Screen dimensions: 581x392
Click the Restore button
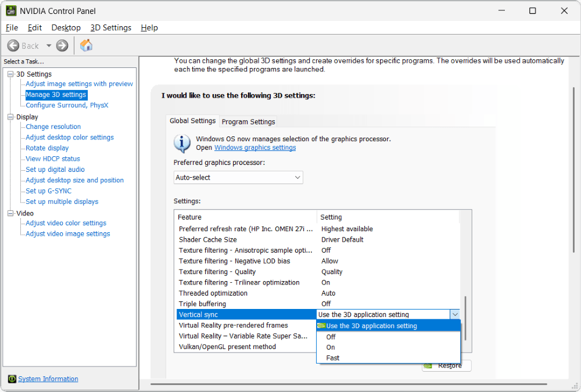pyautogui.click(x=447, y=366)
